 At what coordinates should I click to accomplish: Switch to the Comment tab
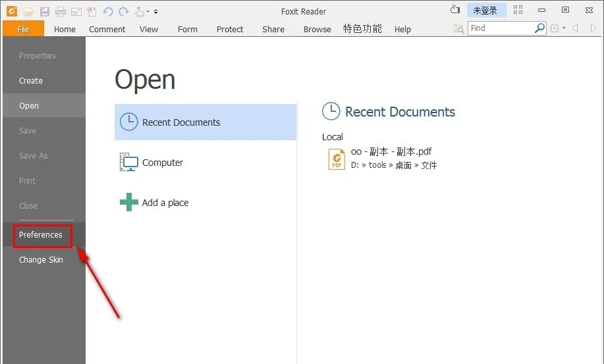click(x=107, y=29)
